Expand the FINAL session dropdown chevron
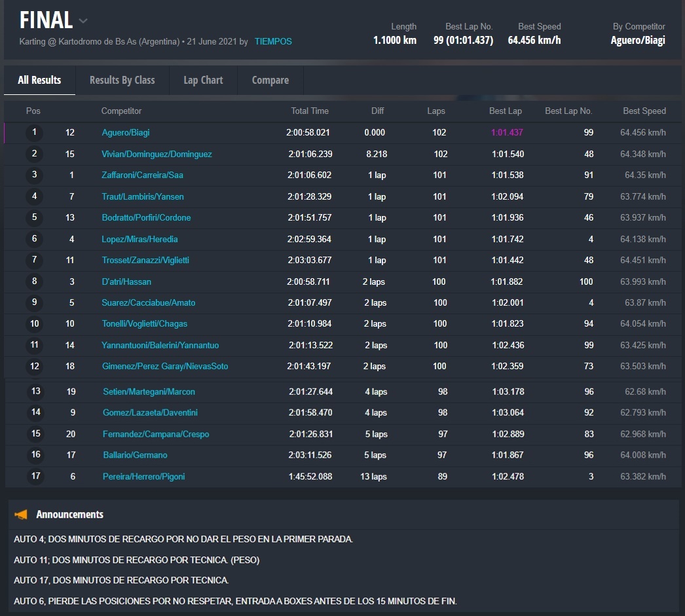Screen dimensions: 685x616 (83, 21)
